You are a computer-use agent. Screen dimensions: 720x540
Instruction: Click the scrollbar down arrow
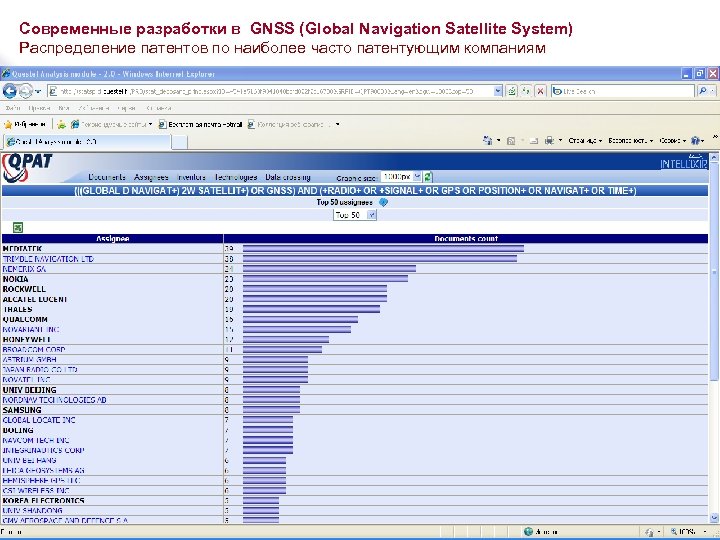(714, 518)
